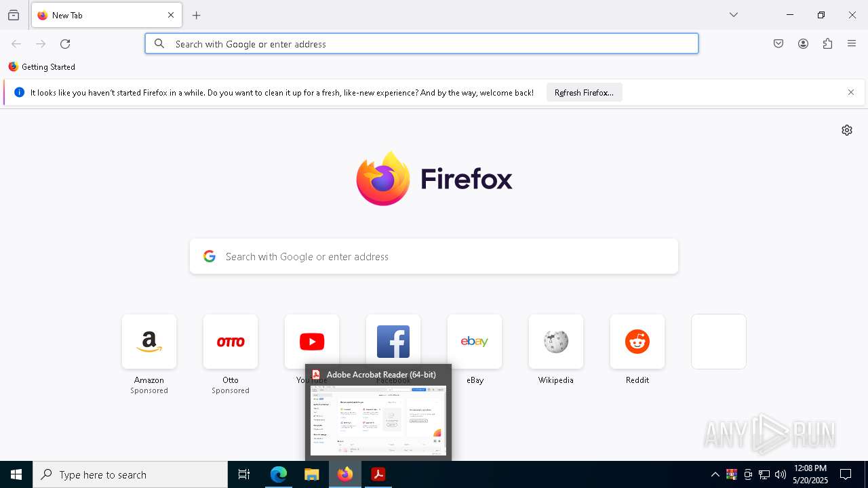868x488 pixels.
Task: Open the Firefox View icon in the tab bar
Action: (14, 15)
